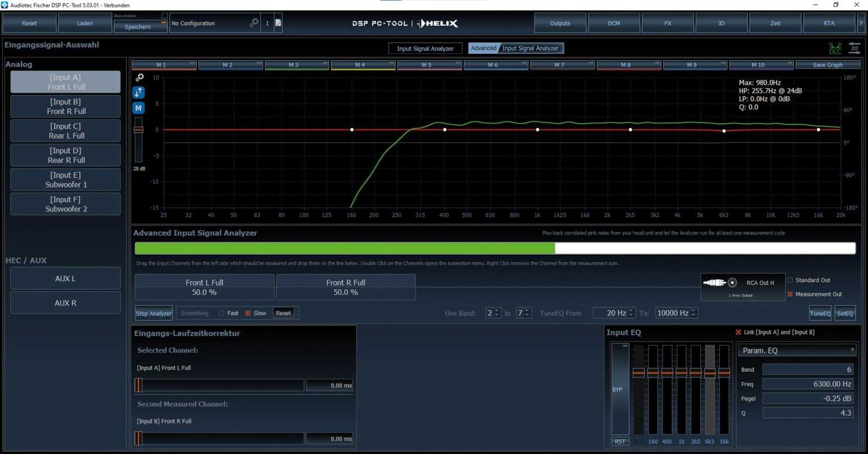Click the SetEQ button
This screenshot has width=868, height=454.
[x=845, y=313]
